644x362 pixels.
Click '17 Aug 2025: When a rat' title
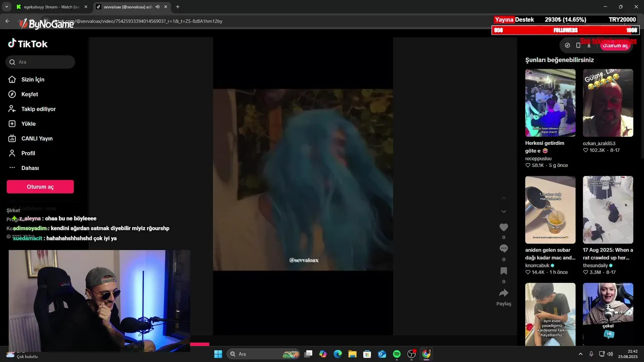tap(608, 254)
